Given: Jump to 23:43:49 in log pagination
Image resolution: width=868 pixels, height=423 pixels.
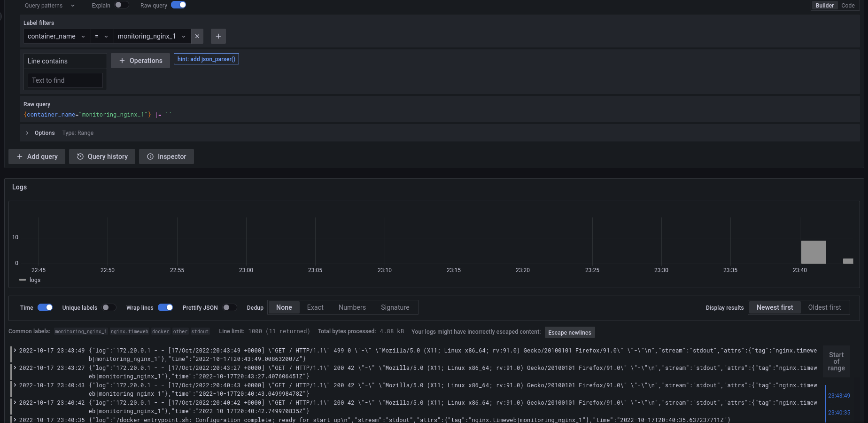Looking at the screenshot, I should pyautogui.click(x=839, y=396).
